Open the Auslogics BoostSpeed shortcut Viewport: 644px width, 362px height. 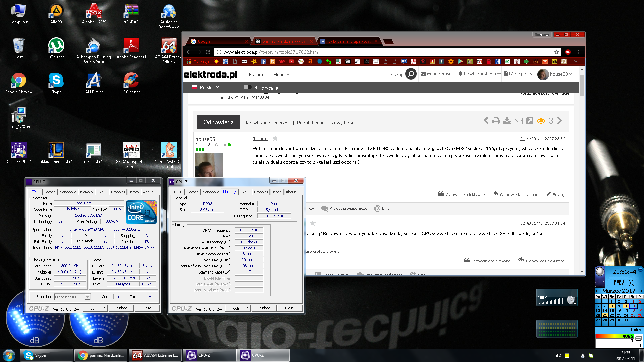pos(169,16)
